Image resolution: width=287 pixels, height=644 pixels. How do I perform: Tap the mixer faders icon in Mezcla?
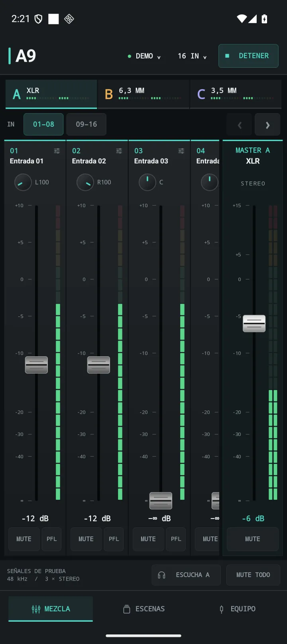tap(36, 609)
